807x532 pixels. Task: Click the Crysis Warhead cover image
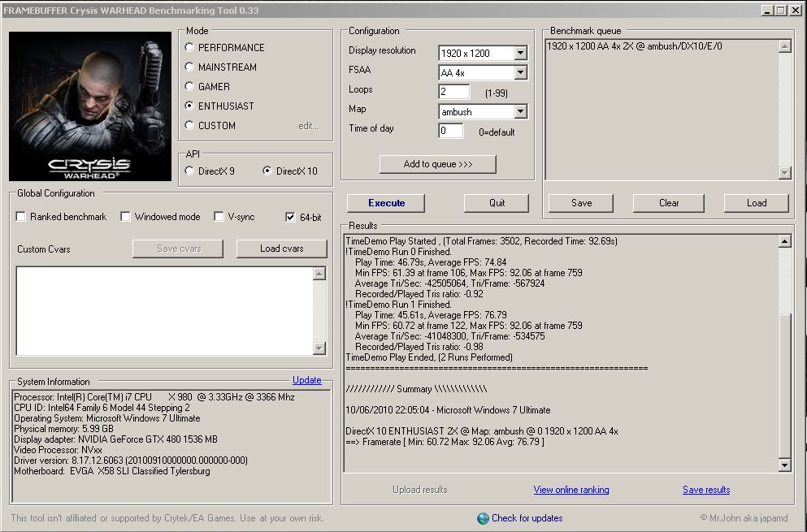(x=90, y=106)
